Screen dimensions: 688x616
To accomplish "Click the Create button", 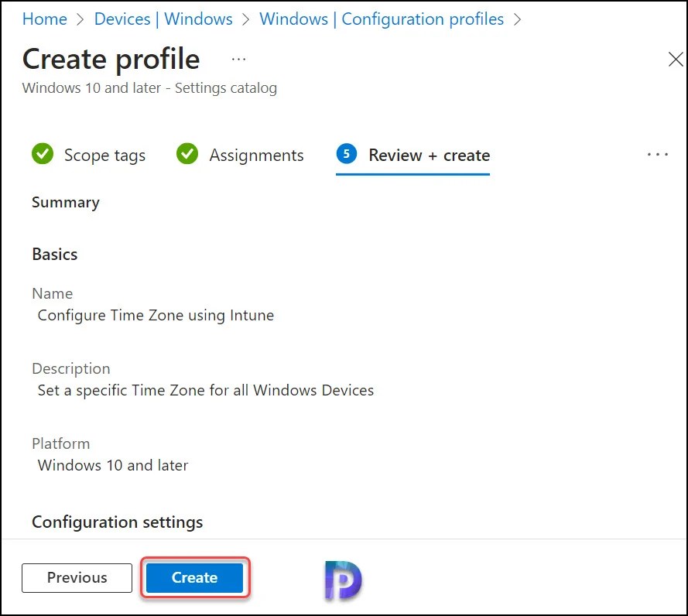I will [194, 577].
